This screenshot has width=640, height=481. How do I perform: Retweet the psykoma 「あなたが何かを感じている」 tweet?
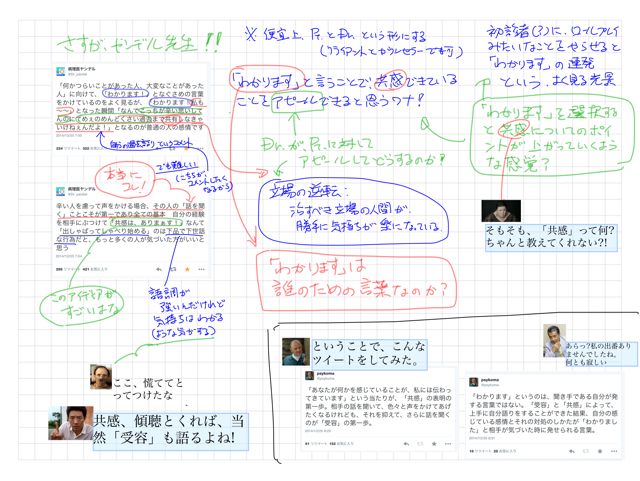(x=420, y=443)
